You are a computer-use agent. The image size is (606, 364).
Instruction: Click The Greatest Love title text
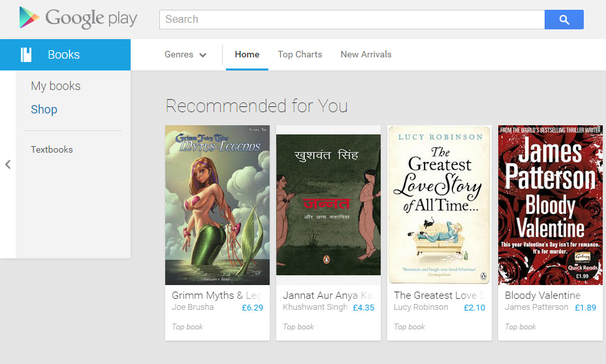pos(439,296)
